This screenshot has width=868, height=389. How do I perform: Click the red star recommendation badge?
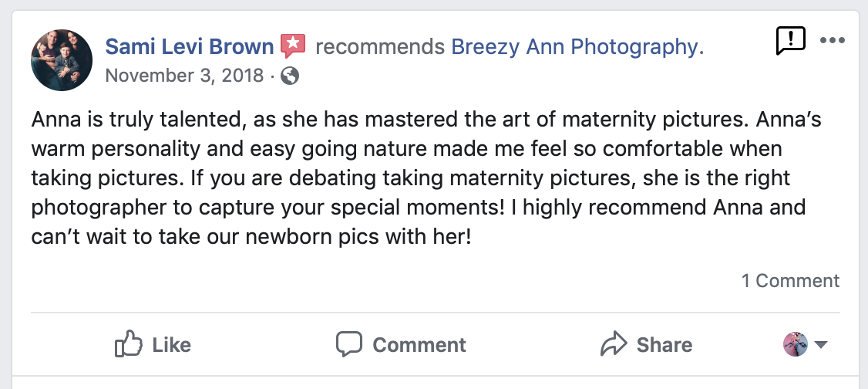pos(293,46)
